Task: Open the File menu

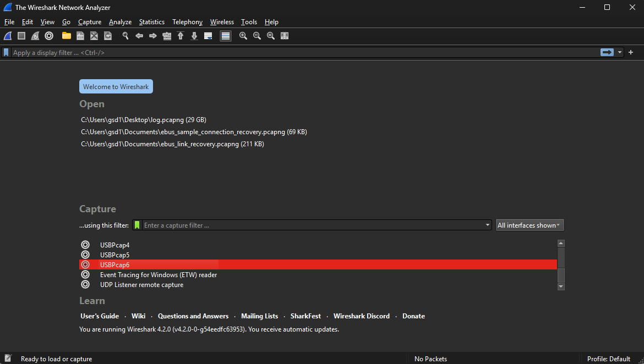Action: [9, 22]
